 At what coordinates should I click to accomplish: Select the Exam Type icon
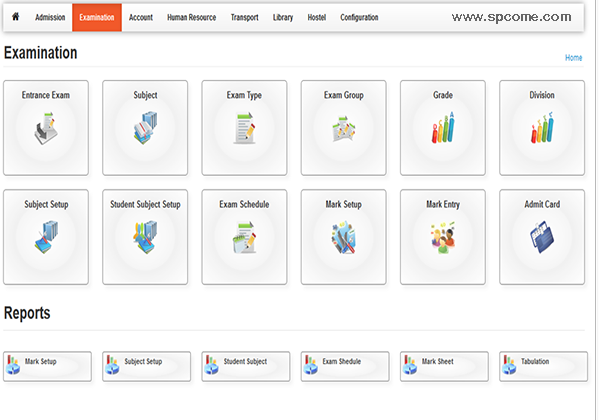click(244, 129)
